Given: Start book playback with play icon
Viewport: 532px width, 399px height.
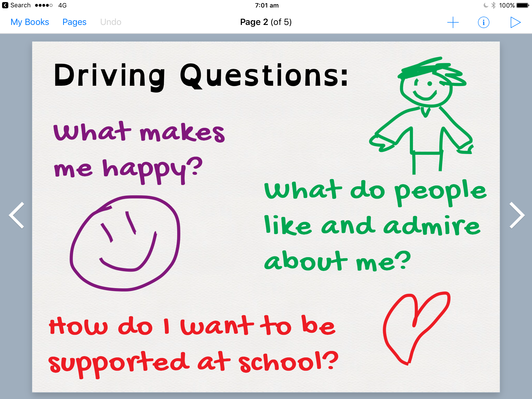Looking at the screenshot, I should tap(515, 22).
